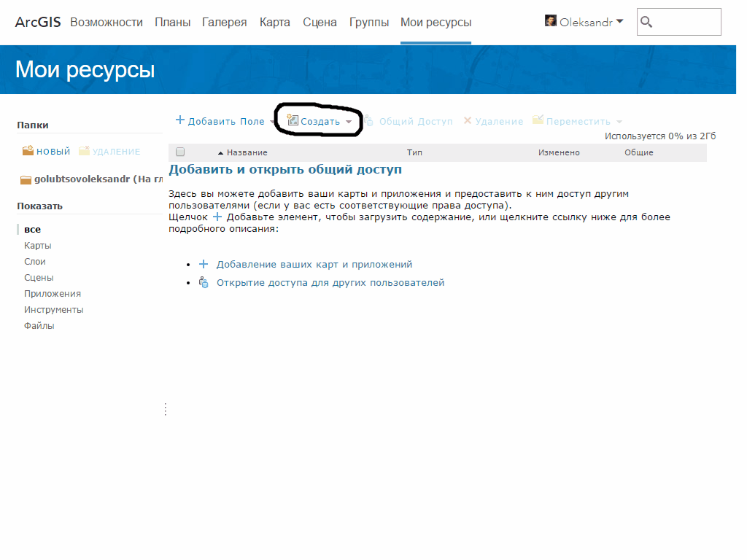Click the new folder icon НОВЫЙ
The height and width of the screenshot is (560, 747).
(x=28, y=151)
